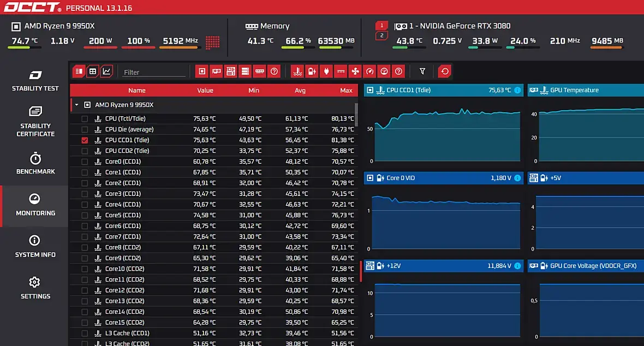
Task: Open the Stability Test section
Action: [35, 81]
